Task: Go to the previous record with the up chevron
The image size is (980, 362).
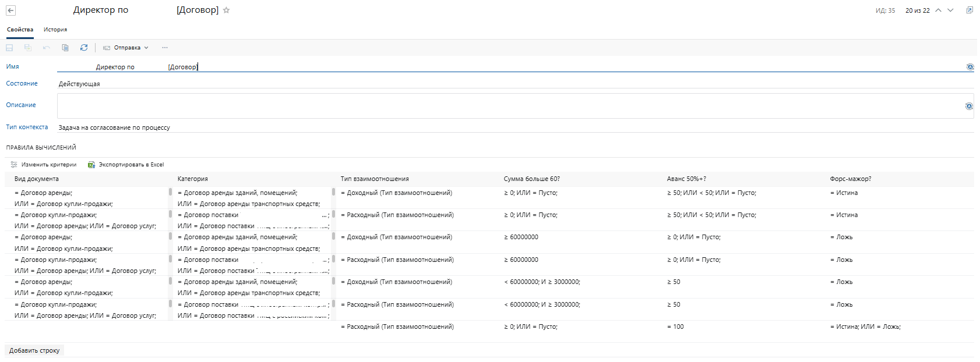Action: click(938, 10)
